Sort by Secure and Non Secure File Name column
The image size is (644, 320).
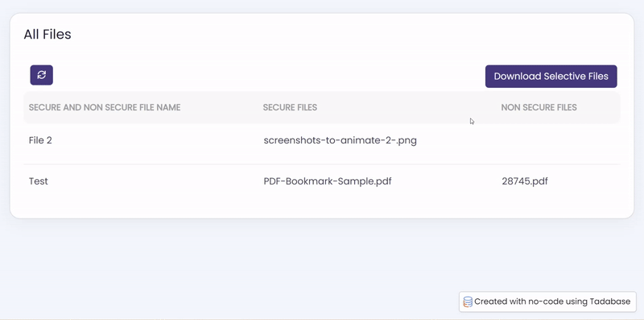[105, 107]
